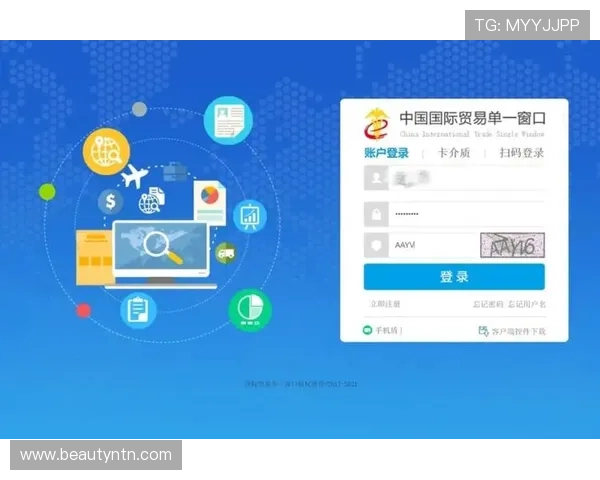Click the blue clipboard icon

point(138,309)
